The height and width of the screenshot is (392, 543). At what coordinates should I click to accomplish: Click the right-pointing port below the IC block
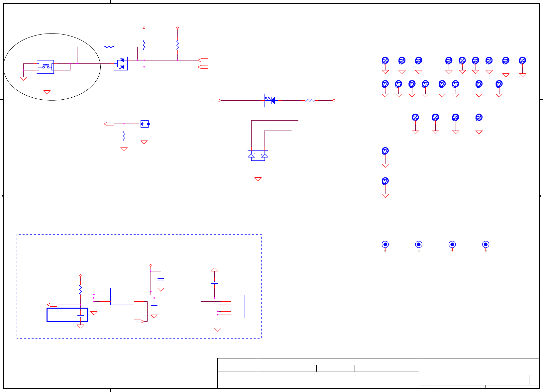click(x=139, y=321)
